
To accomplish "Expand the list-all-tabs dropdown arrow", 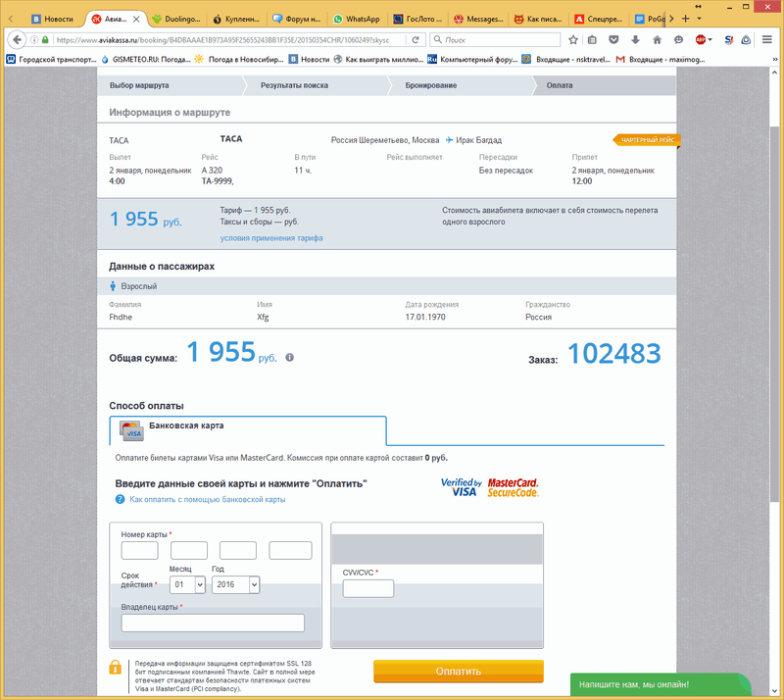I will [700, 19].
